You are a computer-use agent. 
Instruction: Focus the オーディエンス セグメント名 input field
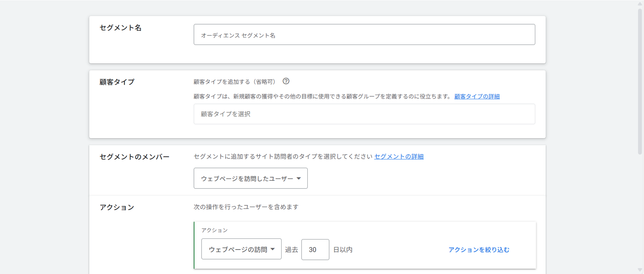tap(364, 35)
